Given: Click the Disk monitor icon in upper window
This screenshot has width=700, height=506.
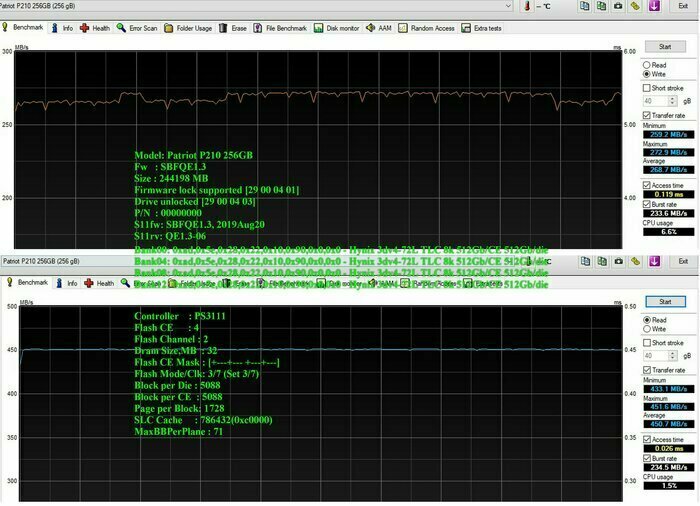Looking at the screenshot, I should pyautogui.click(x=318, y=28).
